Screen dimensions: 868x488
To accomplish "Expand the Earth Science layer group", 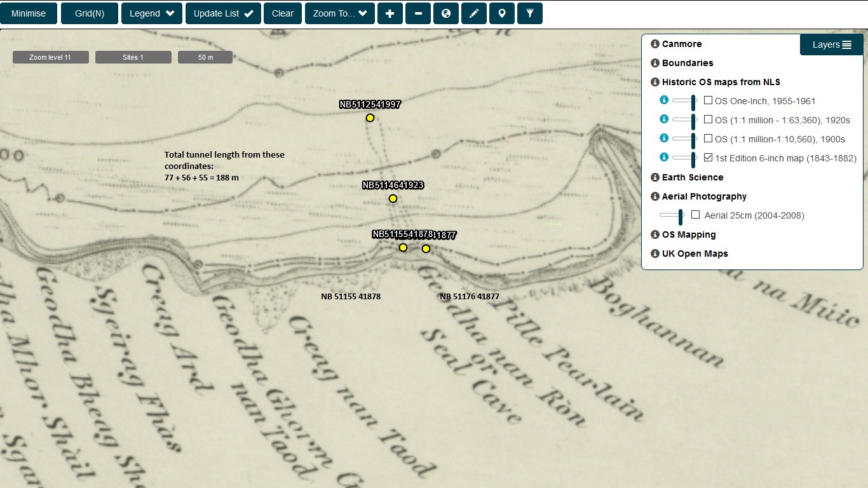I will (692, 177).
